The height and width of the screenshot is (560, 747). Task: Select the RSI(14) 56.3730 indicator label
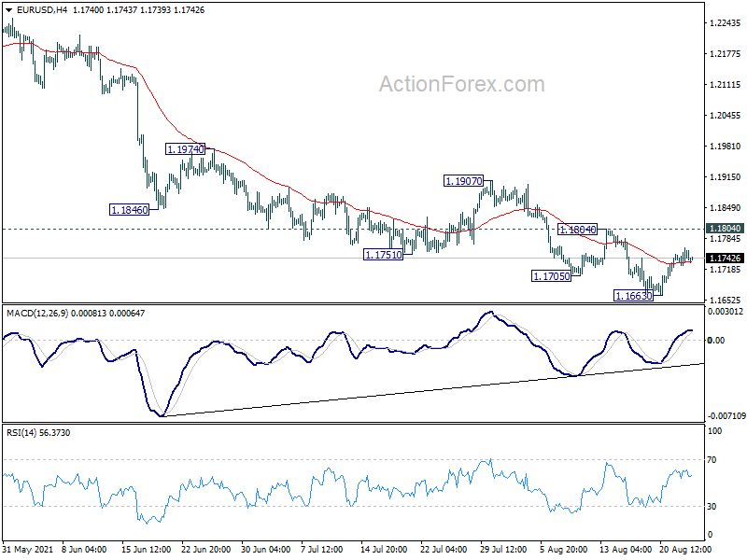point(38,433)
